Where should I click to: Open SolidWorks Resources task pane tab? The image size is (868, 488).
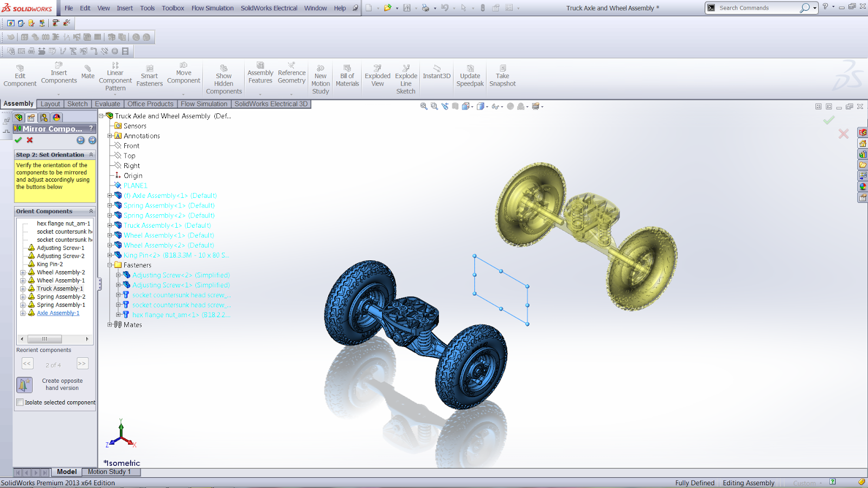(x=863, y=144)
